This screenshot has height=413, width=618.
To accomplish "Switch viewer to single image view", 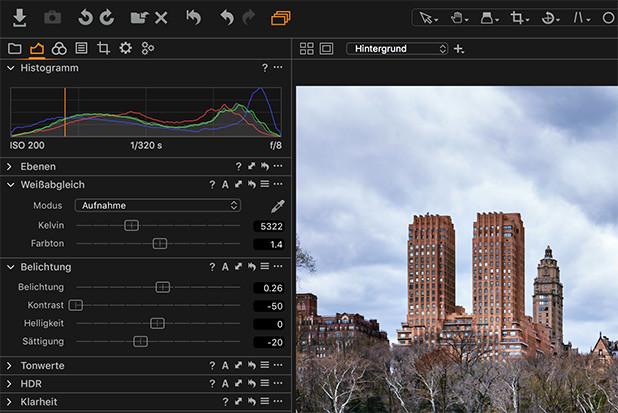I will click(326, 49).
